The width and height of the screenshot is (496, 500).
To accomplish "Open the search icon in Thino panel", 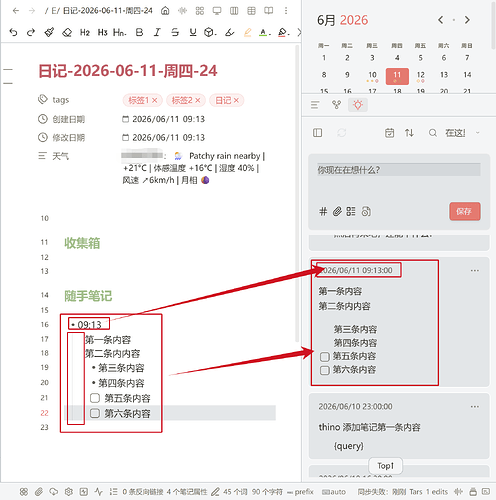I will point(433,133).
